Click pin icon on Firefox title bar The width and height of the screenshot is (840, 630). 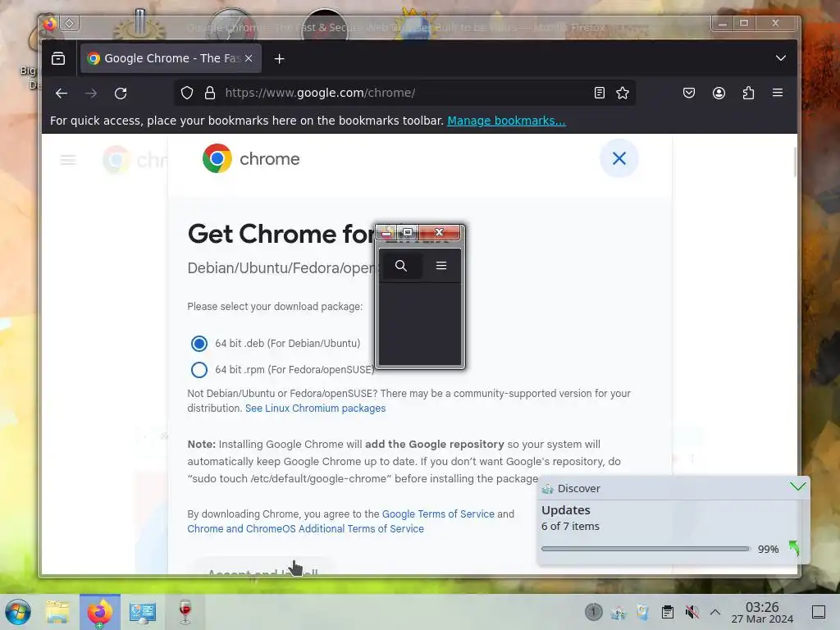70,23
